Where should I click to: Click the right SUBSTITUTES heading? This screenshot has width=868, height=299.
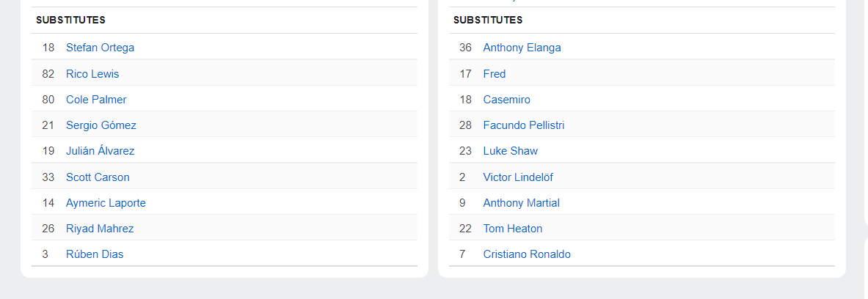click(488, 20)
